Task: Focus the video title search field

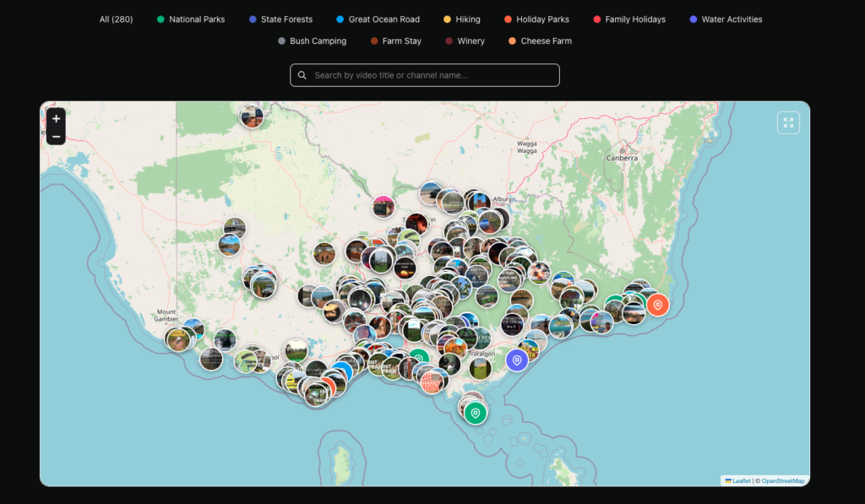Action: coord(425,75)
